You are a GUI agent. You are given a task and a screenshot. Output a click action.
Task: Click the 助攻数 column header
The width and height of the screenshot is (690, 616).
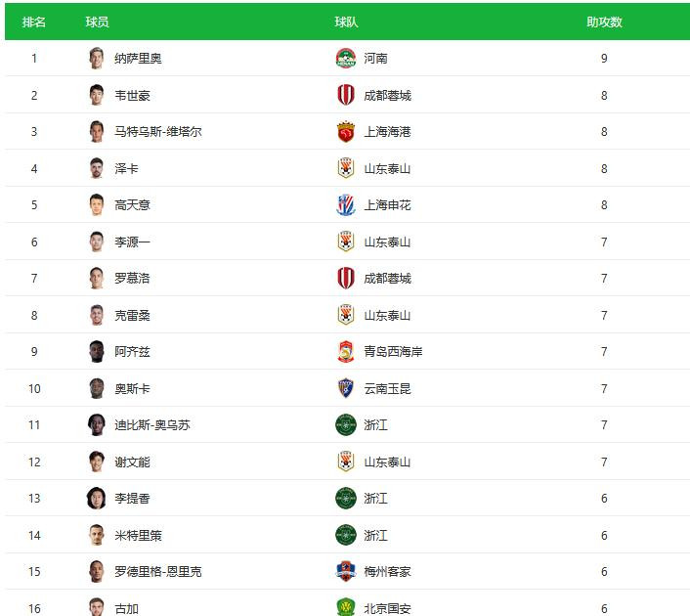pos(604,22)
